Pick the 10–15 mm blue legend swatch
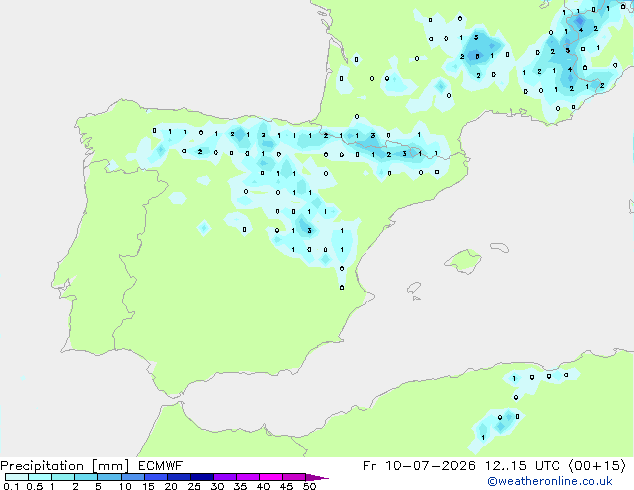Image resolution: width=634 pixels, height=490 pixels. 132,477
